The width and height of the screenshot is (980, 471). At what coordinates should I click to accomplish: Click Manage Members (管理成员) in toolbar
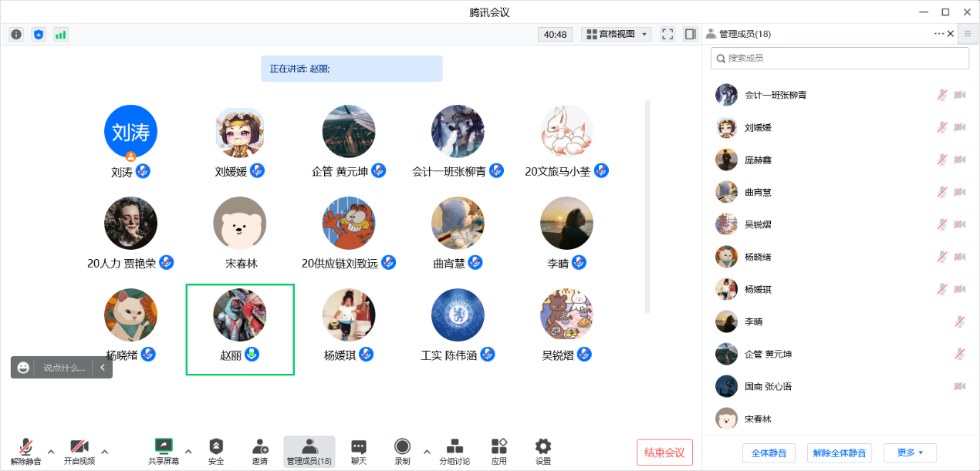click(x=309, y=451)
